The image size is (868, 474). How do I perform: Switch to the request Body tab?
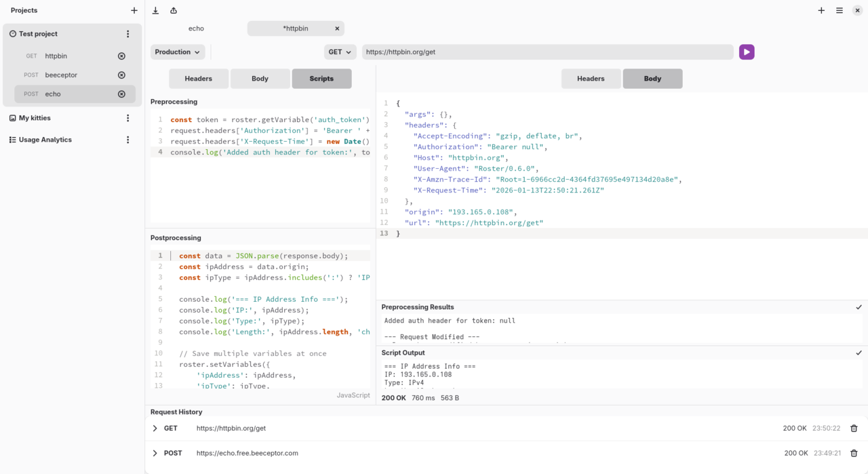[260, 79]
